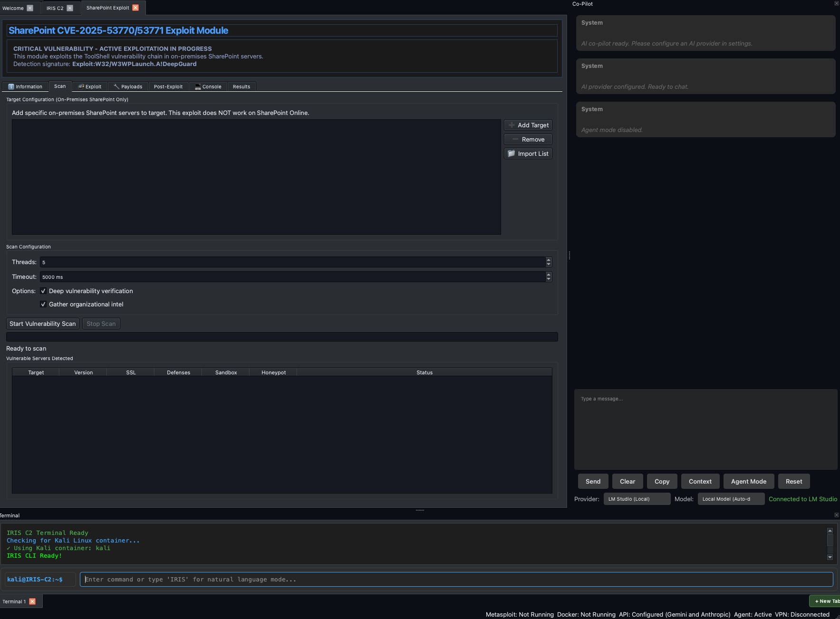840x619 pixels.
Task: Toggle Deep vulnerability verification checkbox
Action: click(x=43, y=291)
